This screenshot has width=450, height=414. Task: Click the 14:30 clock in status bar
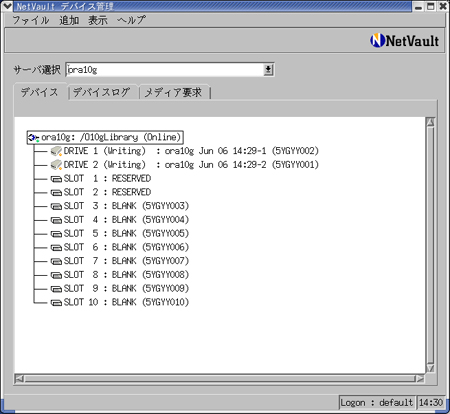click(431, 403)
